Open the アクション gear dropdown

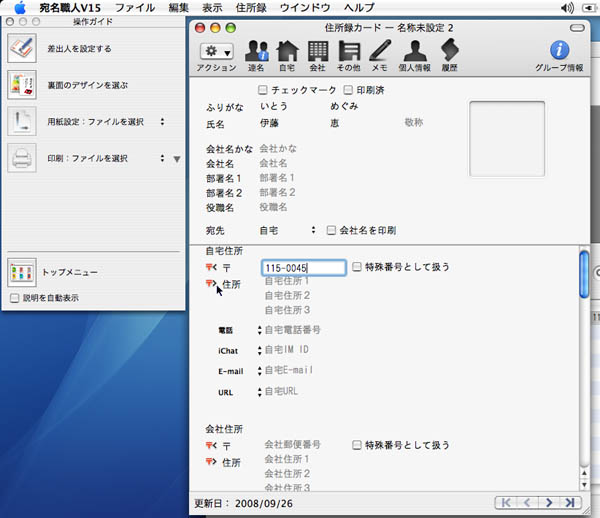216,51
